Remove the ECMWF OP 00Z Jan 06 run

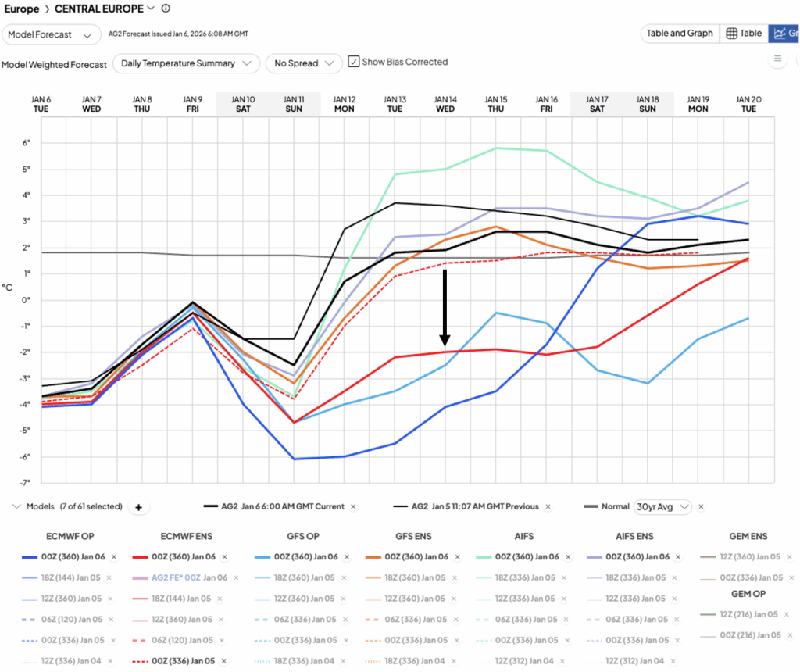pos(114,557)
